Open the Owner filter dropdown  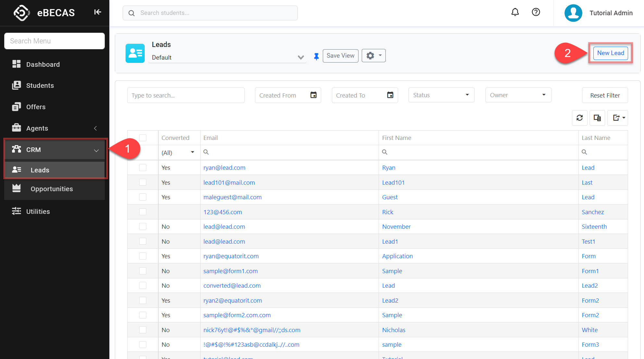click(518, 95)
